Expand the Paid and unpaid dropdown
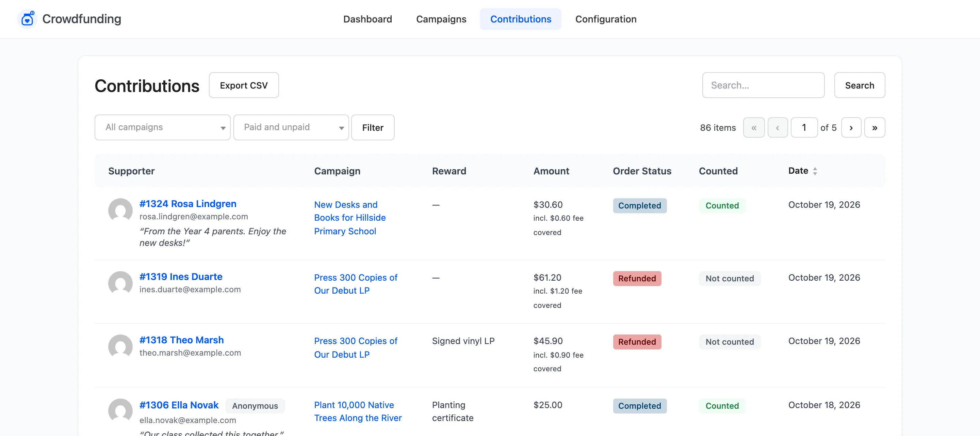 tap(291, 127)
